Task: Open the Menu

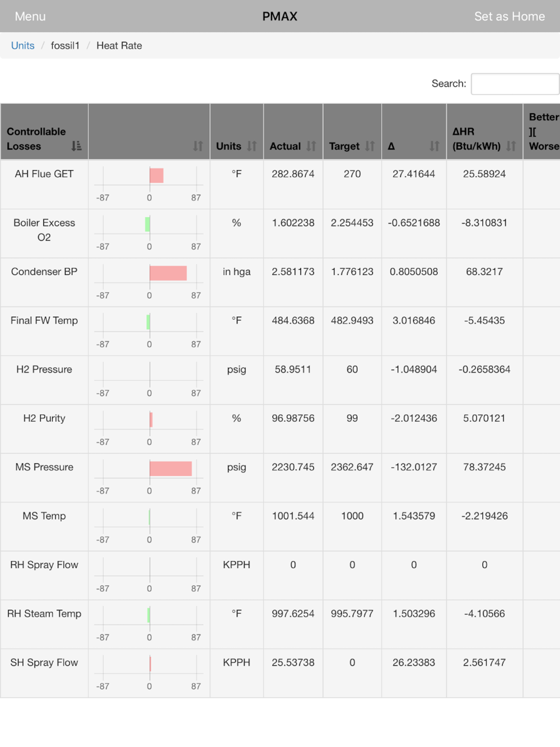Action: (x=30, y=16)
